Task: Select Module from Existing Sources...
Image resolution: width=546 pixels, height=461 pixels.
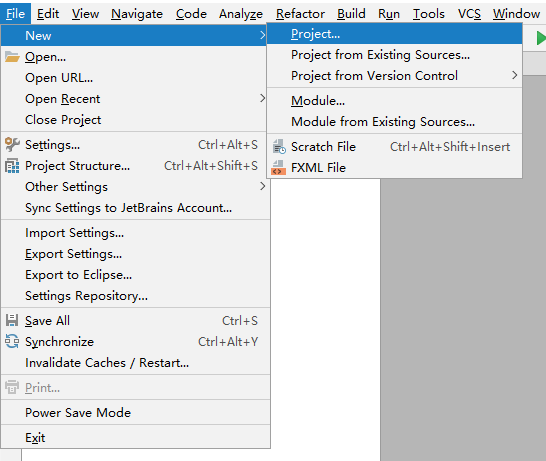Action: click(x=395, y=122)
